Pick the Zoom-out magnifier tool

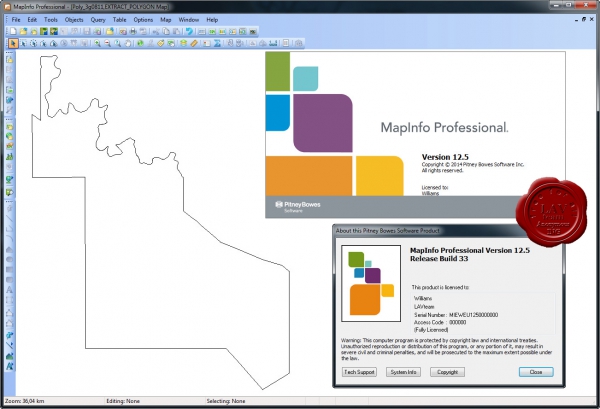pos(107,43)
